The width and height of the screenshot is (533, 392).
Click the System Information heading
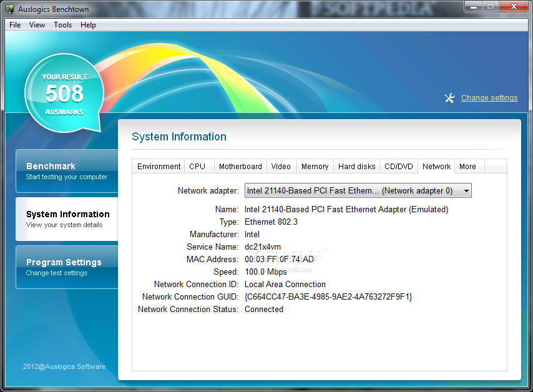tap(179, 137)
